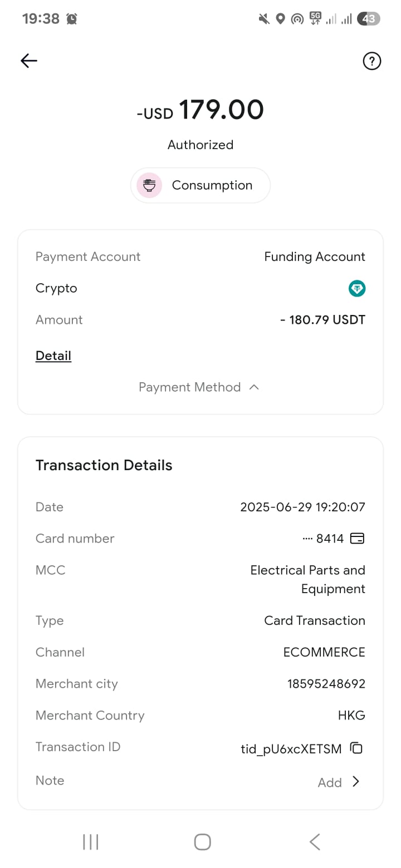Copy the Transaction ID with copy icon
Image resolution: width=401 pixels, height=868 pixels.
[x=356, y=748]
